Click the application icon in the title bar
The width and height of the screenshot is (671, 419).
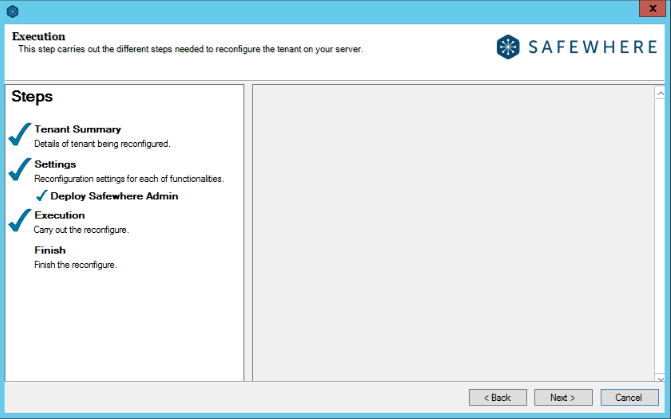tap(13, 11)
